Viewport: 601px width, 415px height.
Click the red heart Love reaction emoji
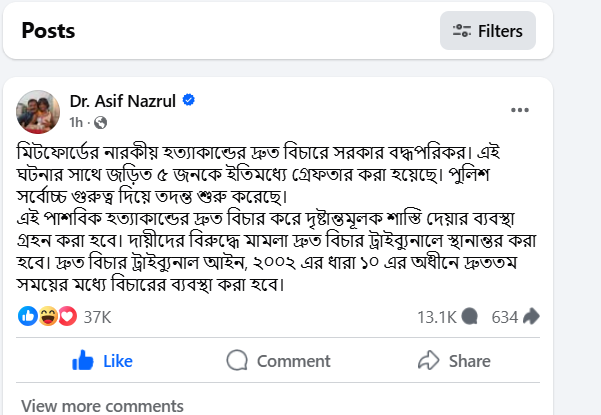pos(66,316)
